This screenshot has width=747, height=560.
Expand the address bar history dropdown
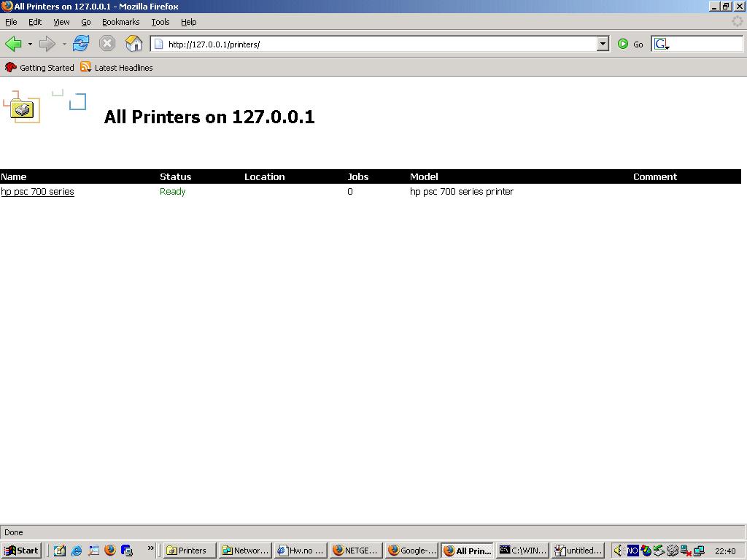(x=603, y=44)
